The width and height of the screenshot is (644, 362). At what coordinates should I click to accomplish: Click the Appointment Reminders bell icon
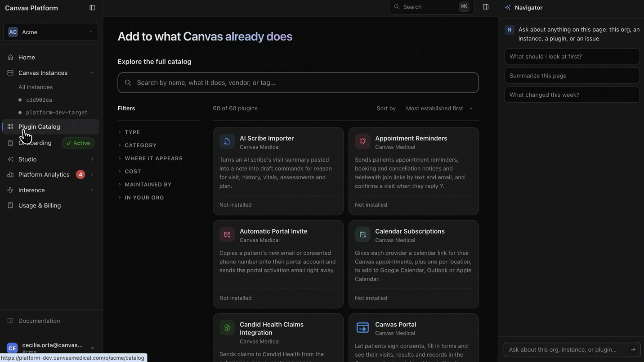pyautogui.click(x=362, y=141)
